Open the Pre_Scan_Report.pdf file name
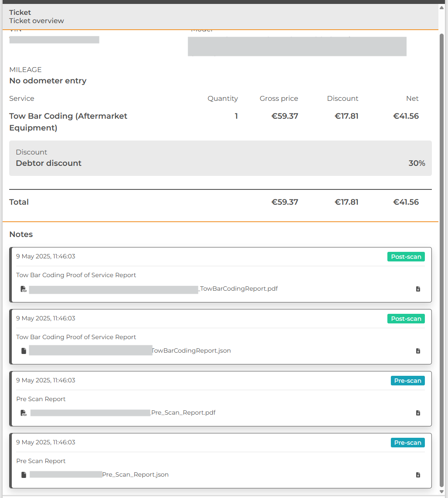The image size is (448, 498). coord(183,413)
